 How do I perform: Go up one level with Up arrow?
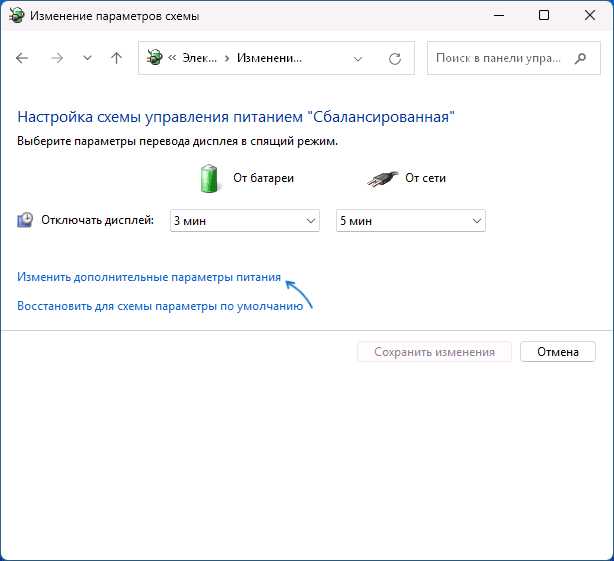click(x=116, y=59)
